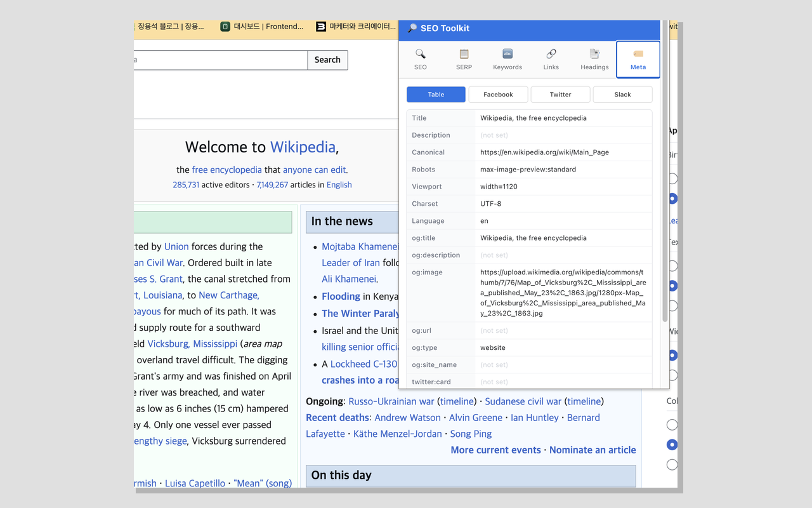Screen dimensions: 812x508
Task: Open the Käthe Menzel-Jordan link
Action: 398,434
